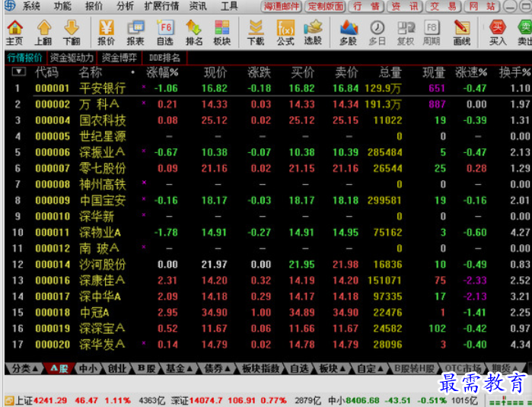This screenshot has height=407, width=532.
Task: Click the 复权 adjustment icon
Action: tap(406, 33)
